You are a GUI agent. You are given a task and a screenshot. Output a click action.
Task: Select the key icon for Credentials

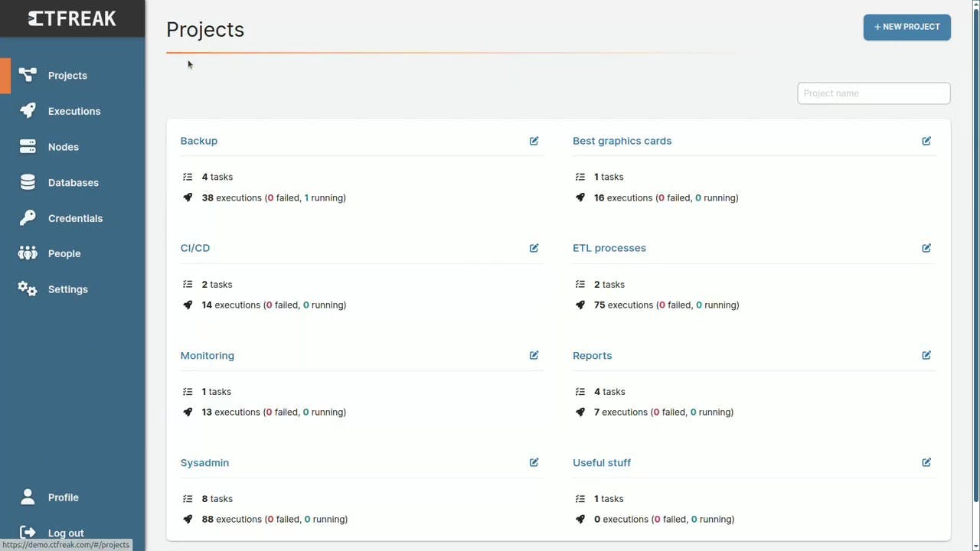(x=28, y=218)
